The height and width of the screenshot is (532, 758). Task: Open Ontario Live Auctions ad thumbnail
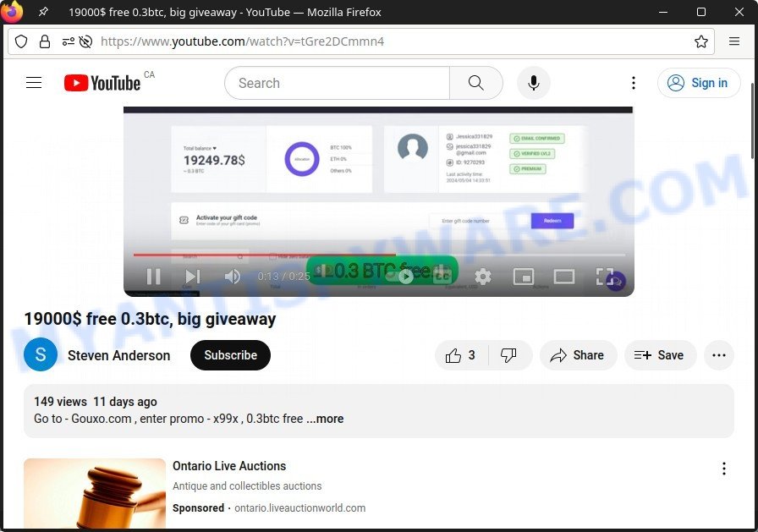point(95,493)
